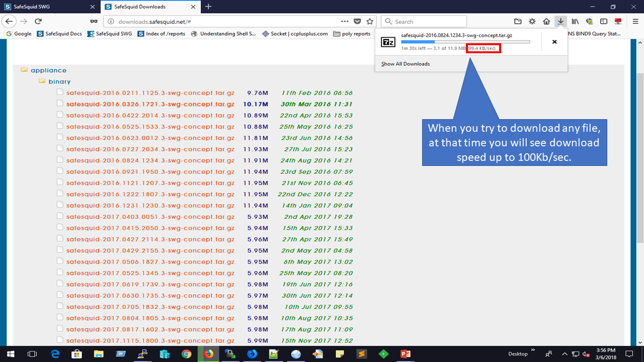Open the Microsoft Store taskbar icon

[77, 354]
